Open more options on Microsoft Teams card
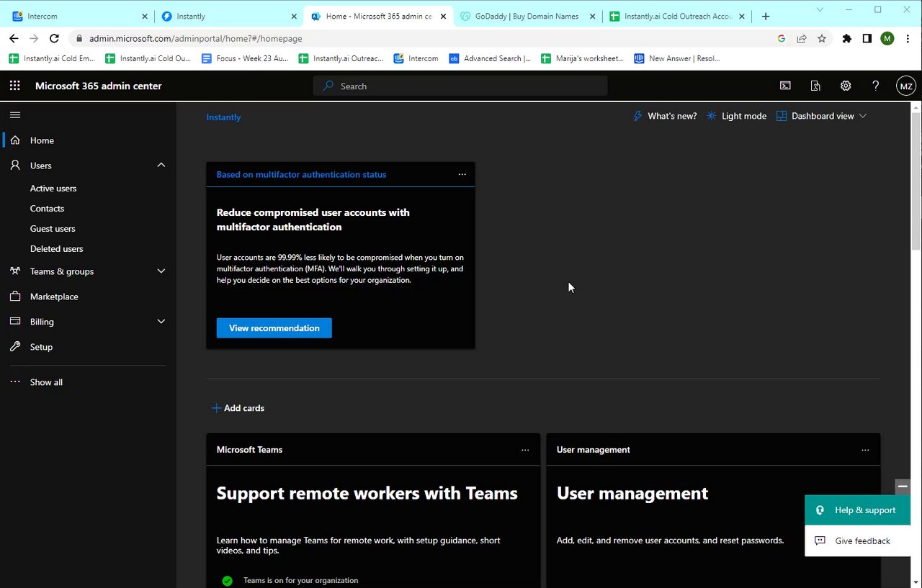The width and height of the screenshot is (922, 588). [x=525, y=450]
